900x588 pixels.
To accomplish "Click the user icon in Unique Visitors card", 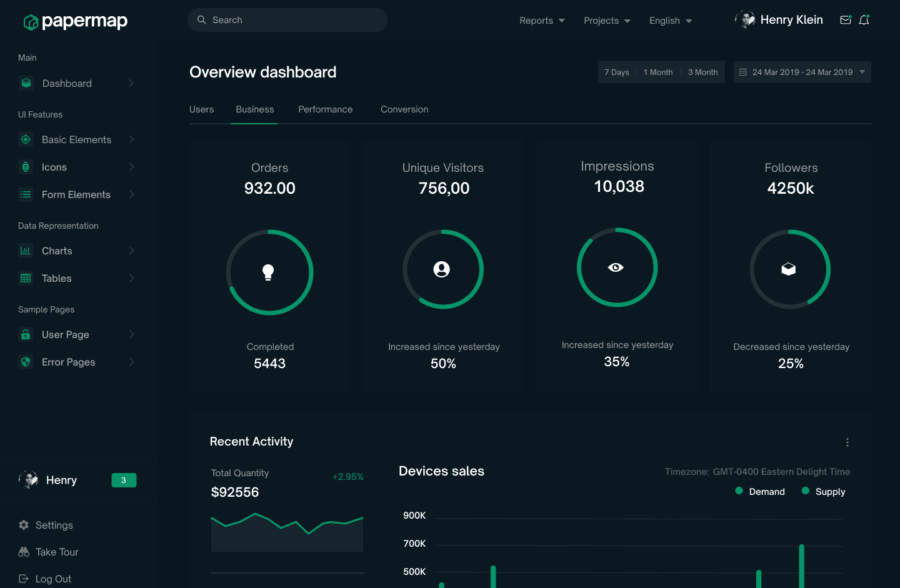I will click(x=442, y=269).
